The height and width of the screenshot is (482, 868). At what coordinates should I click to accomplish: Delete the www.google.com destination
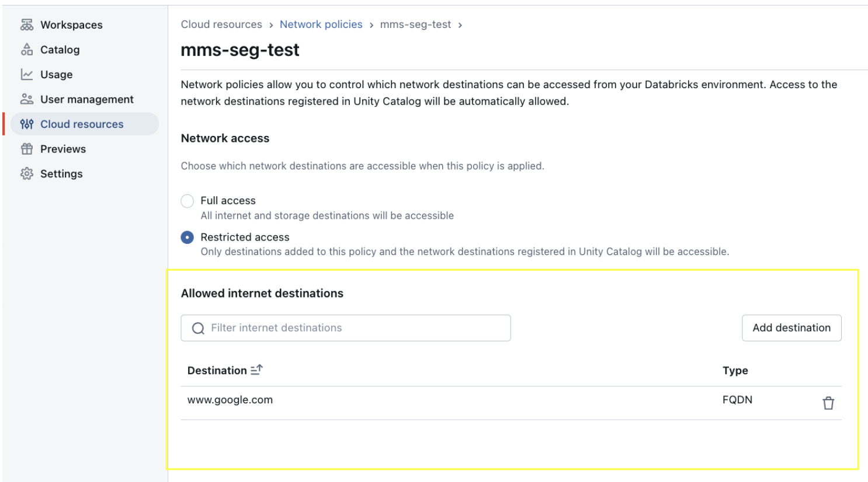(x=828, y=403)
